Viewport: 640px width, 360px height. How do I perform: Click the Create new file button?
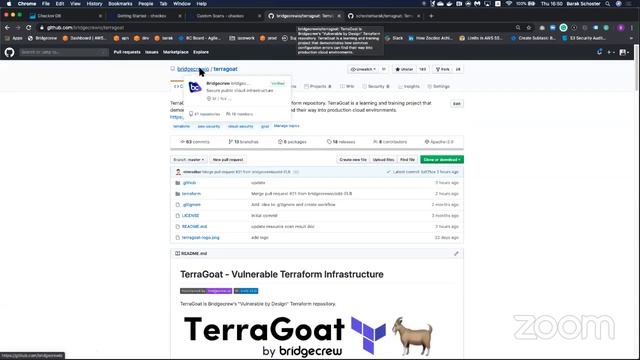pos(353,160)
